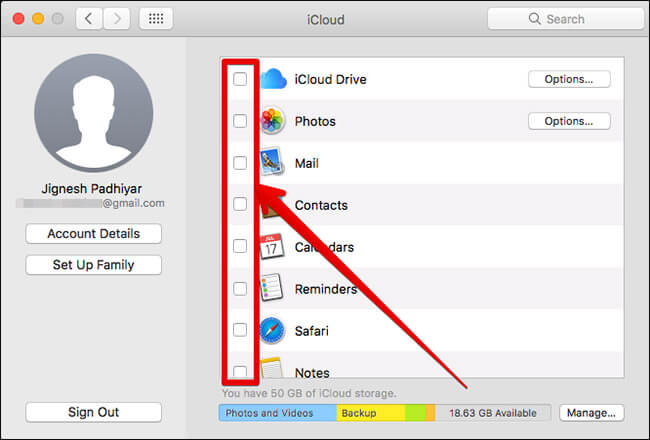Tick the Contacts checkbox

coord(240,204)
